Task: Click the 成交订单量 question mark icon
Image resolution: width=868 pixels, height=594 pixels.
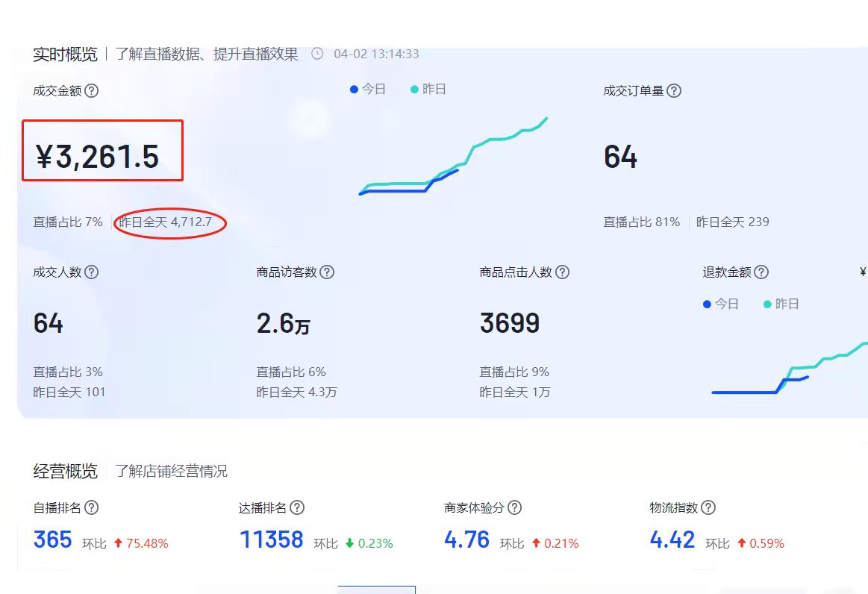Action: click(x=675, y=90)
